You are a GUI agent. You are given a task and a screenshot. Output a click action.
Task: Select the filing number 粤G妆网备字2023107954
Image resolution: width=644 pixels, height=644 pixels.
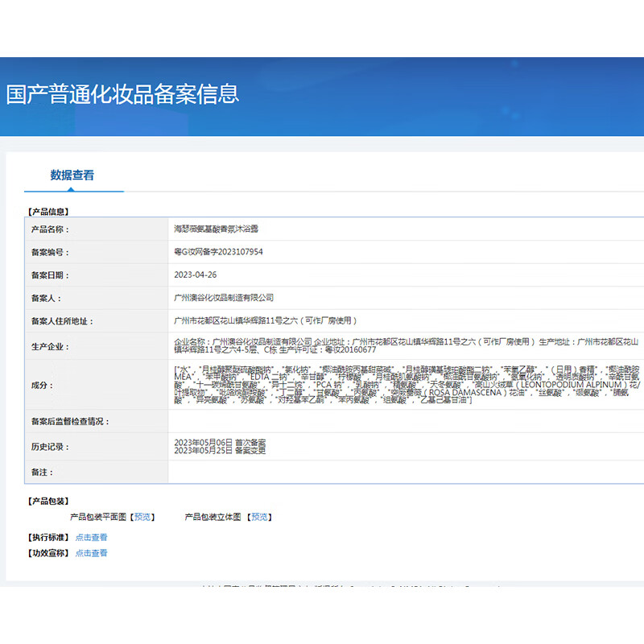(x=218, y=250)
